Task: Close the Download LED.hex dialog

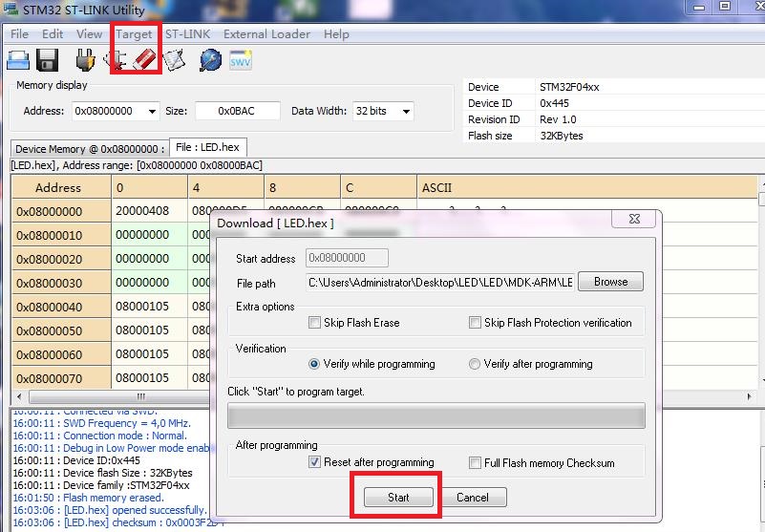Action: tap(634, 219)
